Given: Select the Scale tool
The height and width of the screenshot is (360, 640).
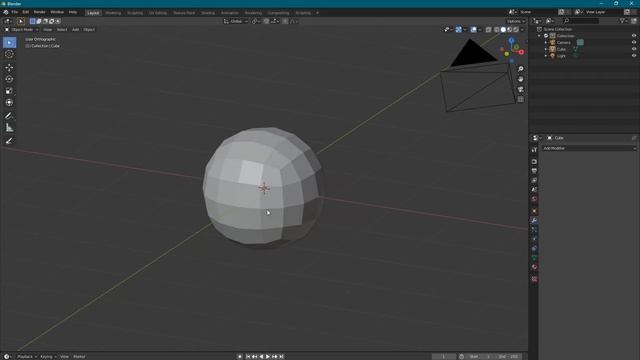Looking at the screenshot, I should 9,91.
